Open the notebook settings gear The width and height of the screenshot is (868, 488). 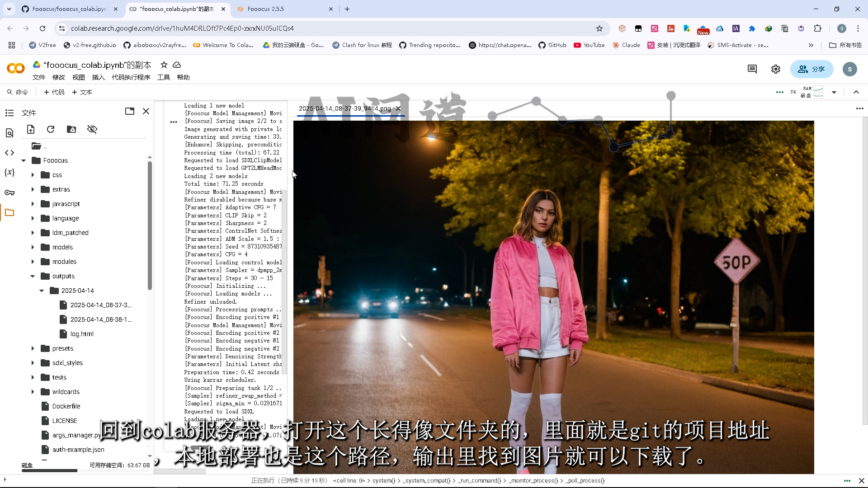(776, 69)
